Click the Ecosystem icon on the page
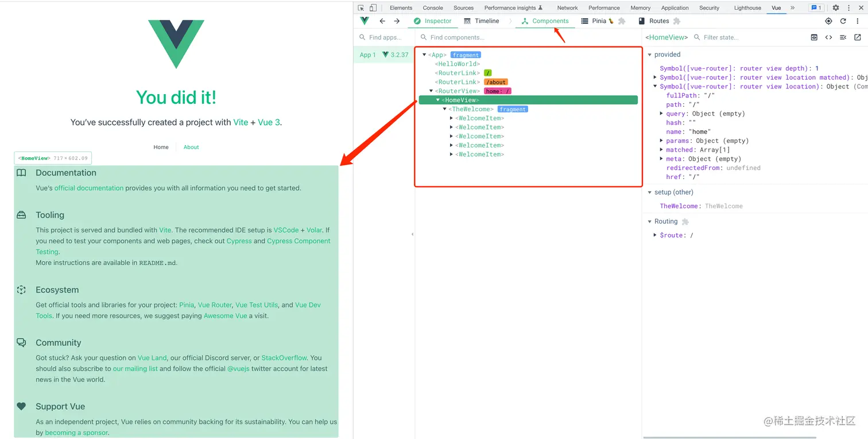 click(21, 290)
